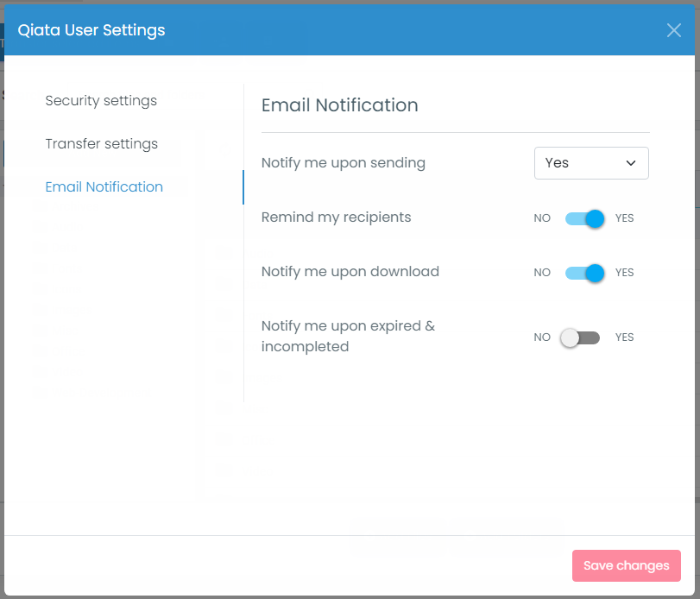Close the Qiata User Settings dialog
The width and height of the screenshot is (700, 599).
click(673, 30)
